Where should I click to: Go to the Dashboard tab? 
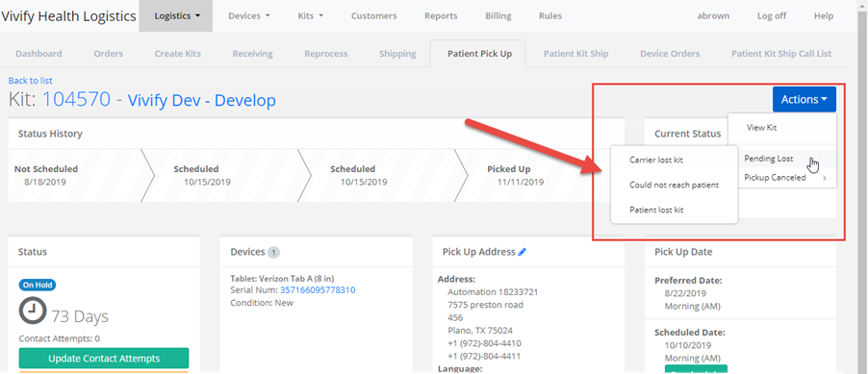coord(38,54)
